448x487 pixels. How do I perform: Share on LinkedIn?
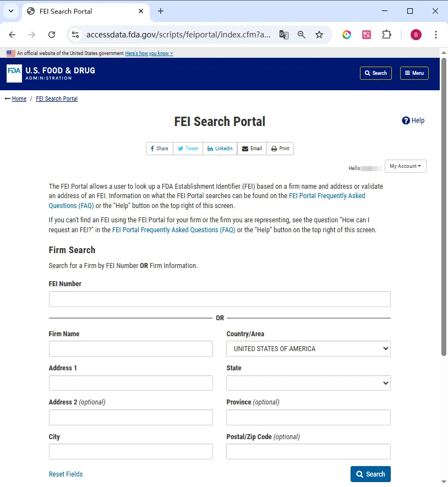tap(220, 149)
